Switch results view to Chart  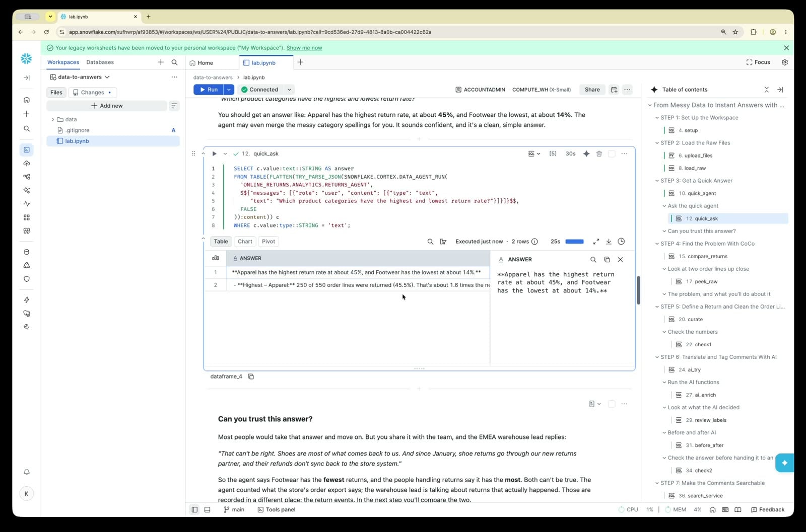tap(245, 242)
